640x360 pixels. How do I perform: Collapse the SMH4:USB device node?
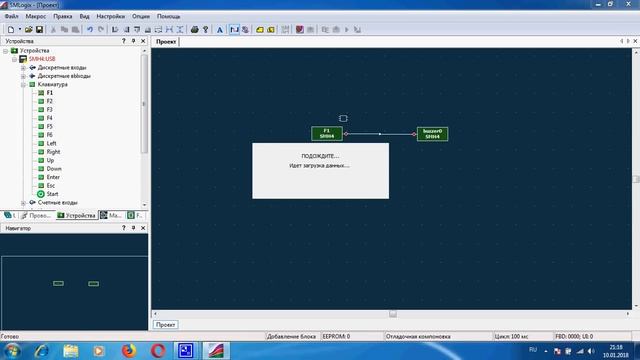click(14, 59)
